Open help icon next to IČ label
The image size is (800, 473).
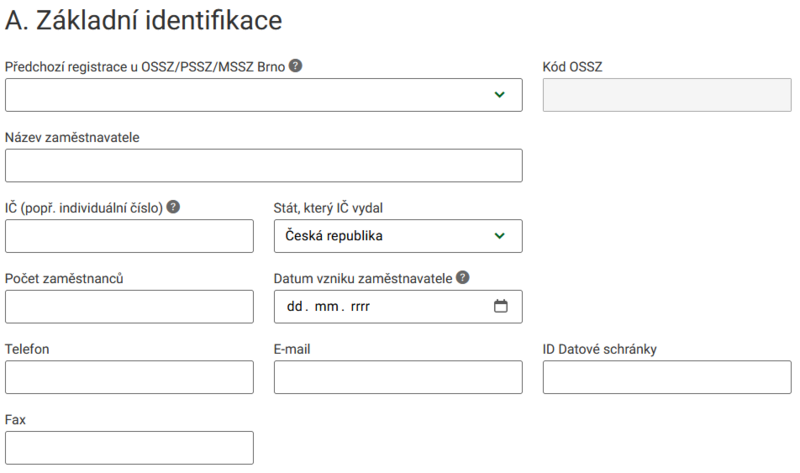pyautogui.click(x=173, y=207)
